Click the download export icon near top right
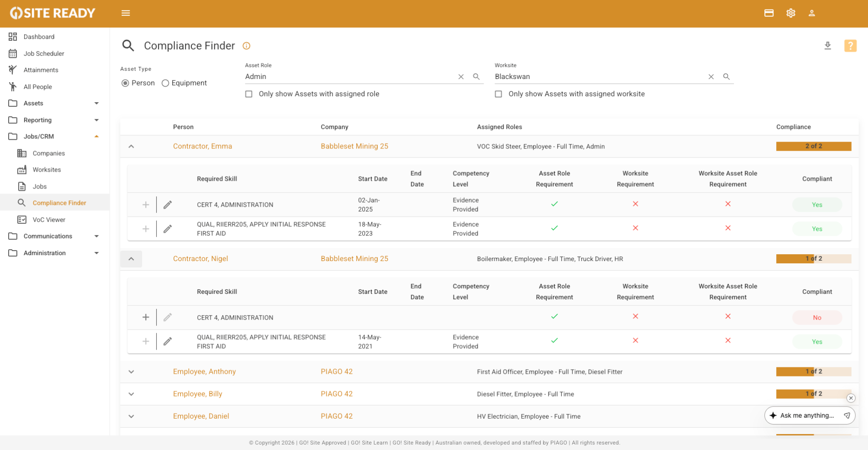This screenshot has height=450, width=868. (x=828, y=45)
